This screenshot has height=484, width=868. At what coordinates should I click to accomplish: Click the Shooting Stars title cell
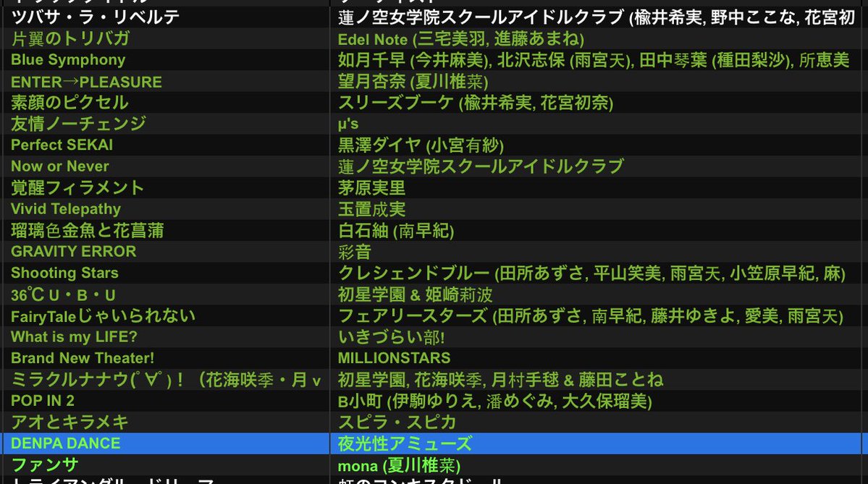click(x=64, y=273)
